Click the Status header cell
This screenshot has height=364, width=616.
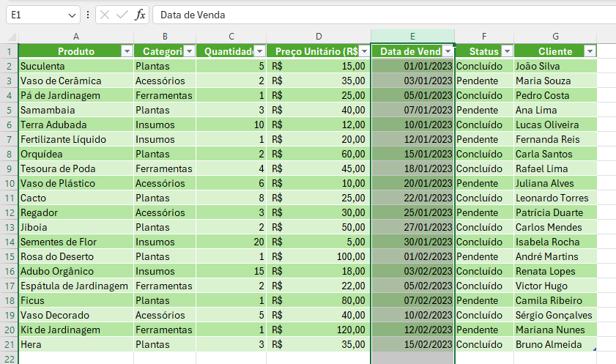[484, 51]
